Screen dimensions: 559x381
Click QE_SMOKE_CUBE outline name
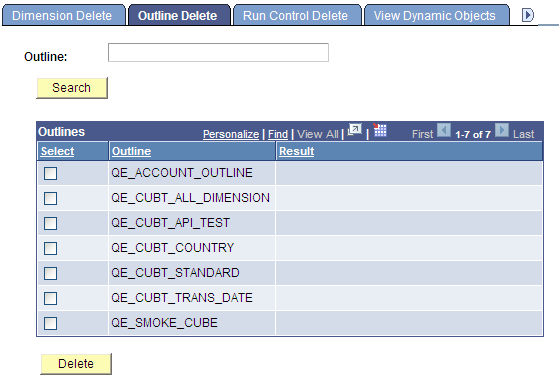pyautogui.click(x=164, y=323)
